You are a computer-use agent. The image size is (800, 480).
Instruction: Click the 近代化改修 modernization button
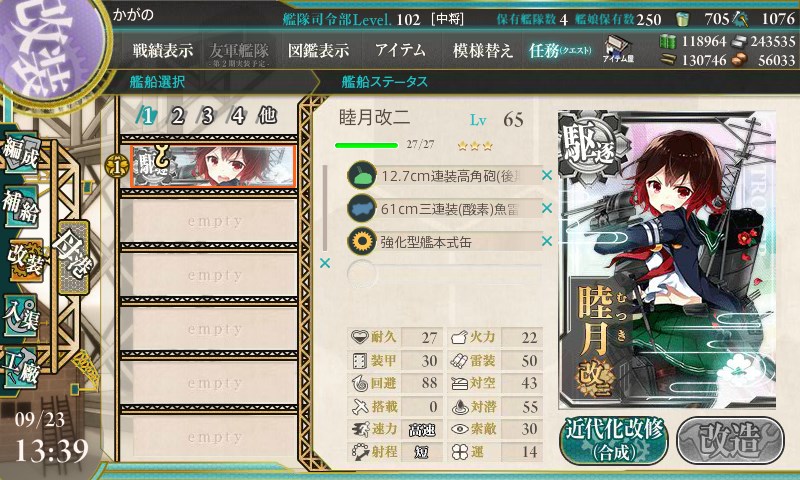pyautogui.click(x=614, y=440)
